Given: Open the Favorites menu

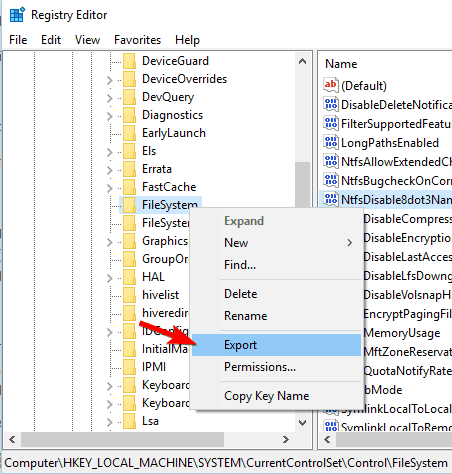Looking at the screenshot, I should pos(137,40).
